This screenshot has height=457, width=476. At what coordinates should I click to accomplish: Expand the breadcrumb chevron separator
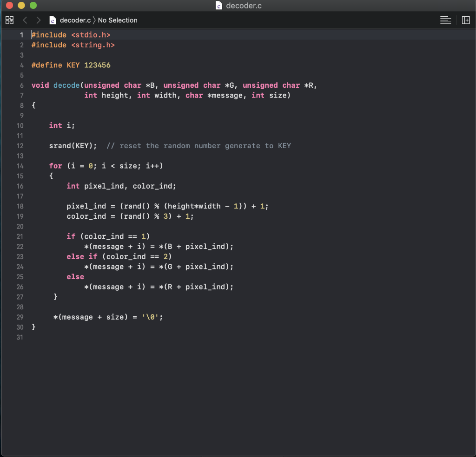(x=93, y=20)
